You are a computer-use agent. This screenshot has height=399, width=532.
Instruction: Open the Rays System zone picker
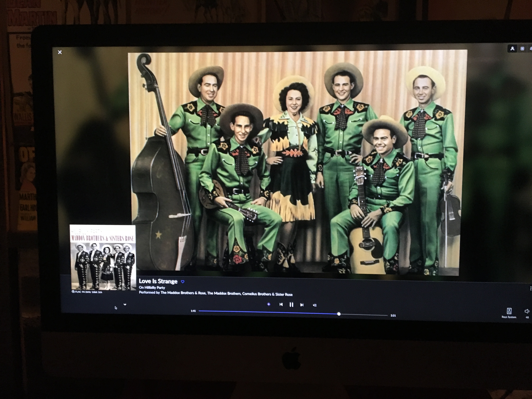pyautogui.click(x=509, y=313)
